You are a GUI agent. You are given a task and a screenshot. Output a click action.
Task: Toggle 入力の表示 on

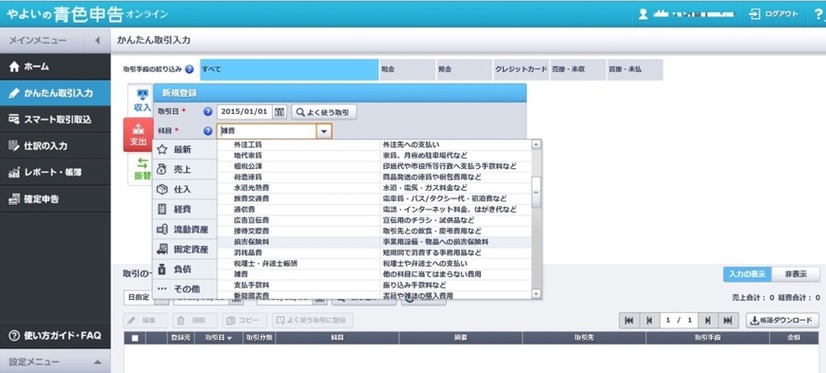747,274
